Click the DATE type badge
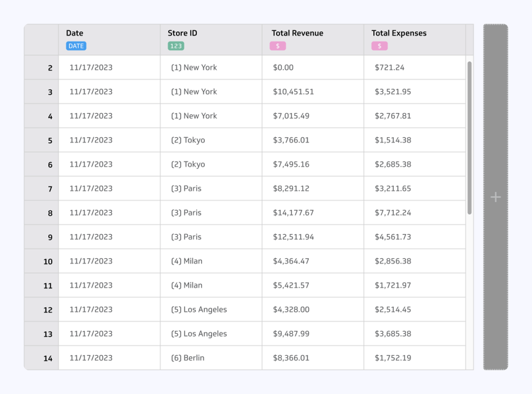The image size is (532, 394). point(76,46)
